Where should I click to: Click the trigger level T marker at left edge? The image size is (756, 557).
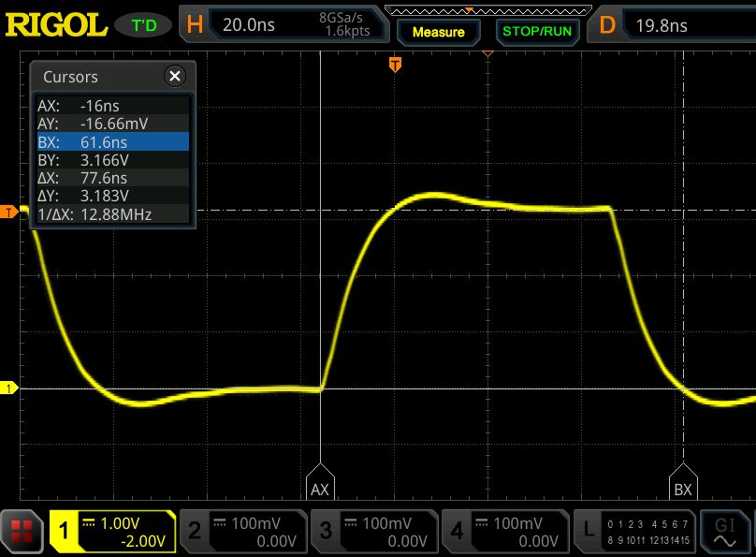click(x=8, y=212)
